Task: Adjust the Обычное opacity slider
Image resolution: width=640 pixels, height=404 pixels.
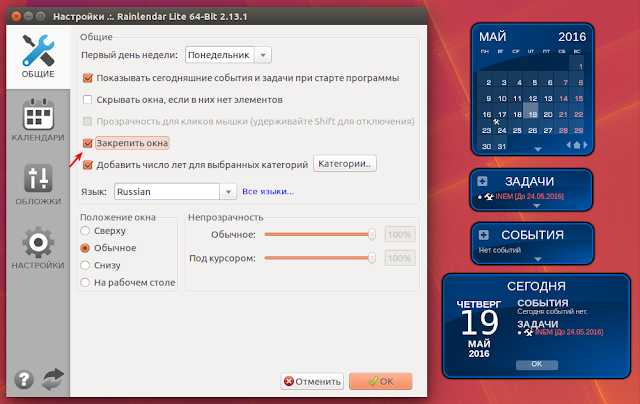Action: coord(320,234)
